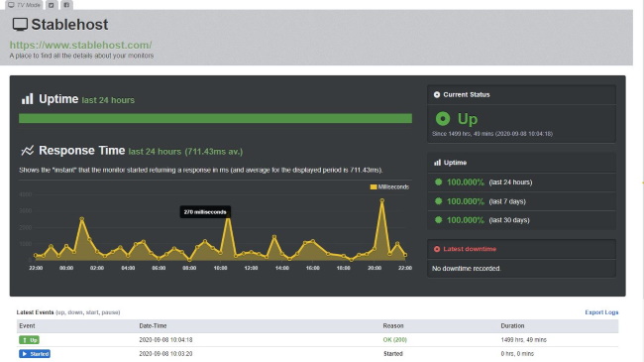Click the highest response time peak near 20:00
This screenshot has width=644, height=362.
tap(382, 200)
